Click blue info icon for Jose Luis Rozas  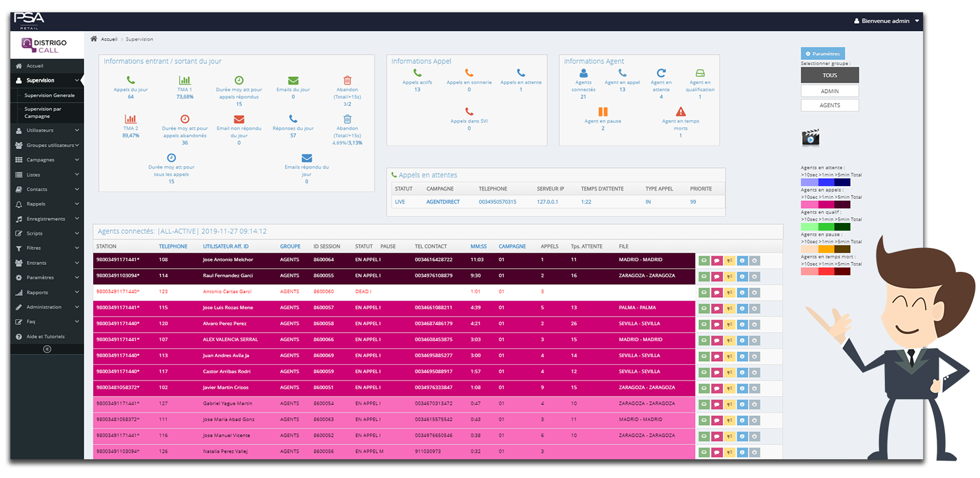click(741, 308)
